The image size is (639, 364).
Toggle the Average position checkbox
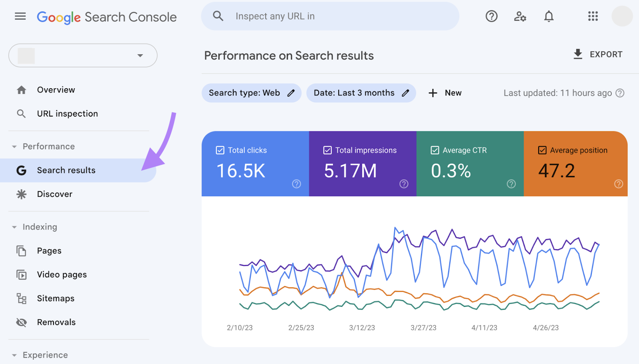(x=542, y=150)
